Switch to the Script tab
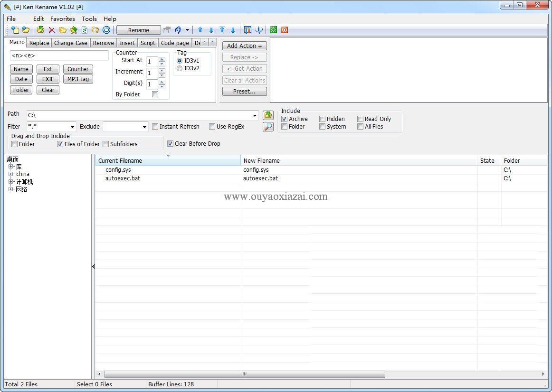The width and height of the screenshot is (552, 392). click(148, 43)
